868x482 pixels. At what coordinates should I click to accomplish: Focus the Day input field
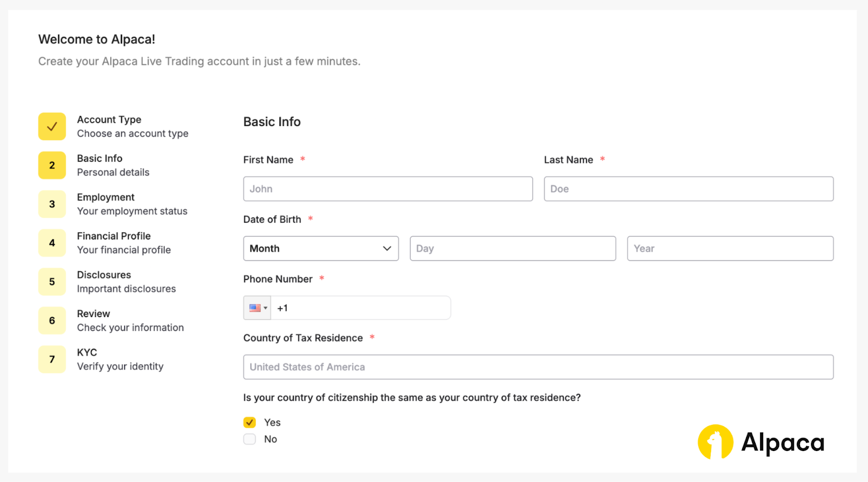[513, 249]
